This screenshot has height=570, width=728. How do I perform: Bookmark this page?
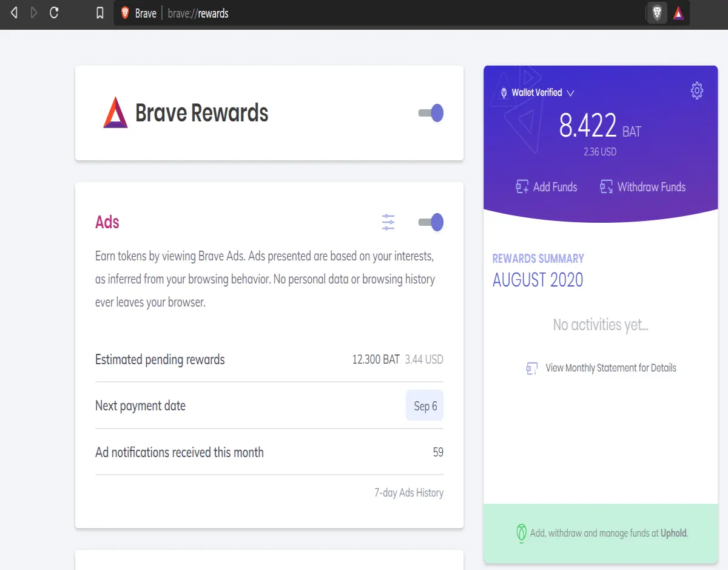pyautogui.click(x=100, y=13)
